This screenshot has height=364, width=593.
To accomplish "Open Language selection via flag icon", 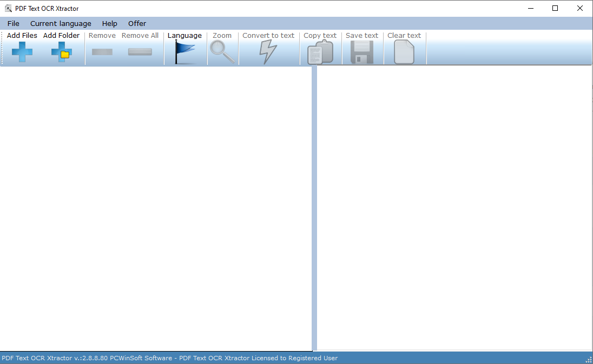I will coord(186,52).
